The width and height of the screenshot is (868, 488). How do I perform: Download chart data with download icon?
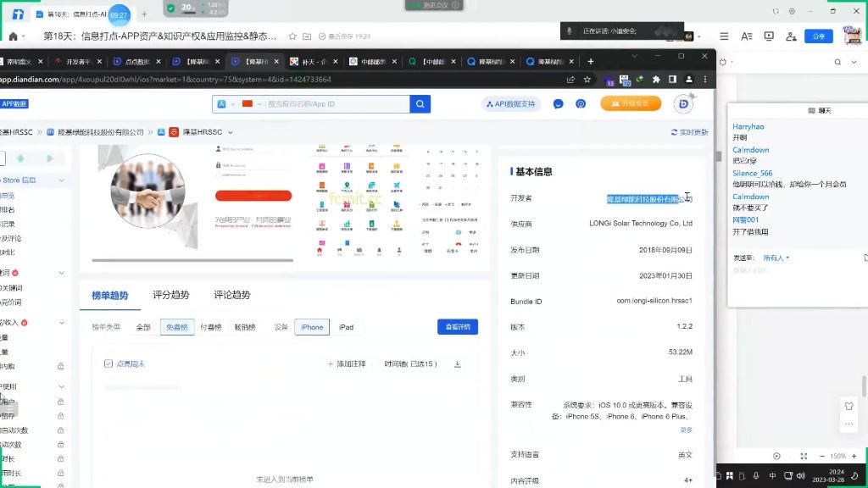click(x=457, y=364)
